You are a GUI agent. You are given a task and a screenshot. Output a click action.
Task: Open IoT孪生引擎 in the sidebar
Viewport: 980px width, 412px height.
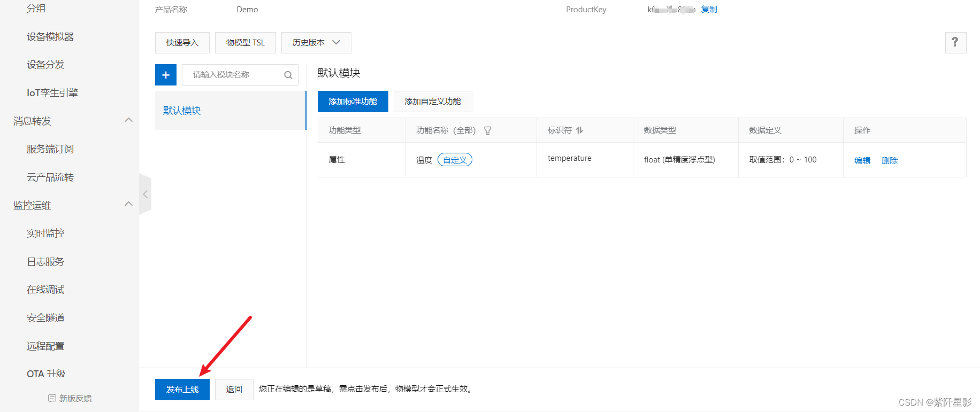coord(52,93)
